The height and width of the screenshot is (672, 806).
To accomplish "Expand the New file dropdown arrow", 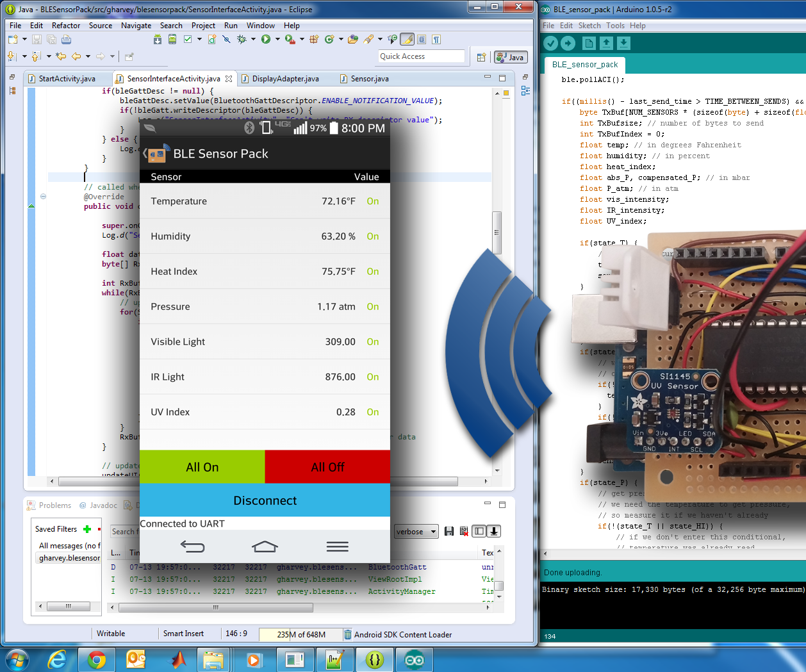I will coord(24,40).
